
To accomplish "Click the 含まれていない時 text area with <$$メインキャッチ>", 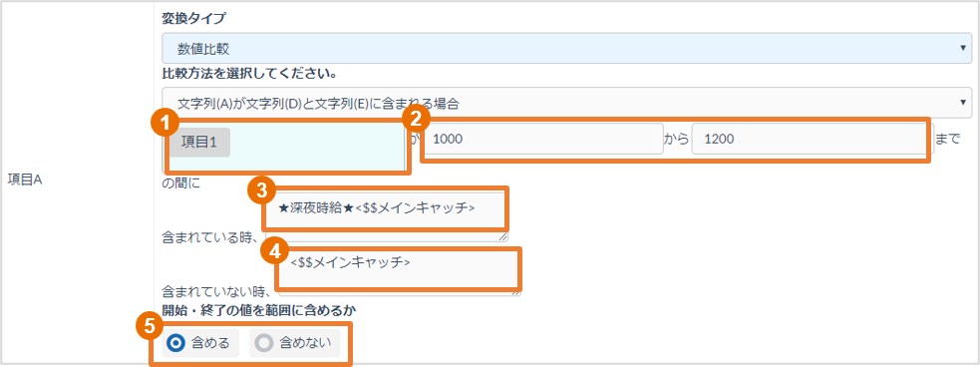I will (400, 270).
